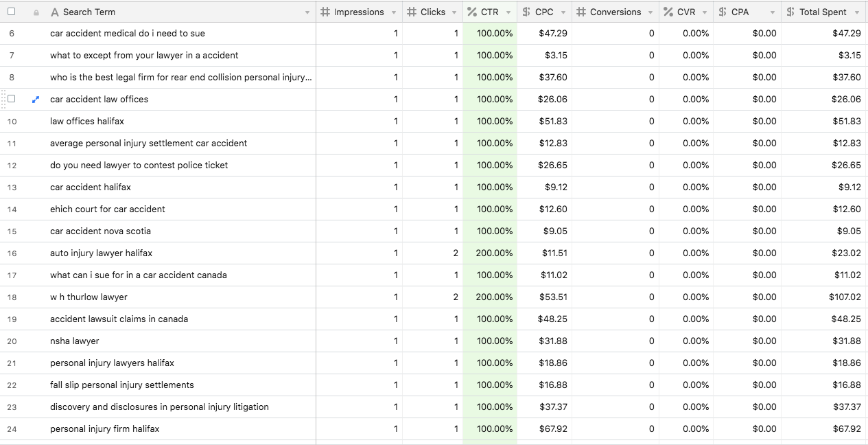The image size is (868, 445).
Task: Select the $53.51 CPC cell
Action: [545, 297]
